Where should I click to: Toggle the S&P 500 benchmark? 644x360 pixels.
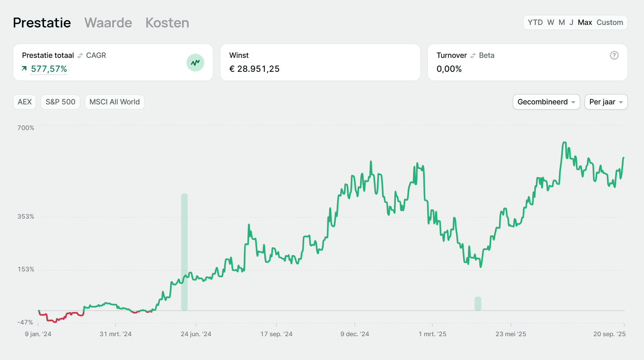pos(60,102)
